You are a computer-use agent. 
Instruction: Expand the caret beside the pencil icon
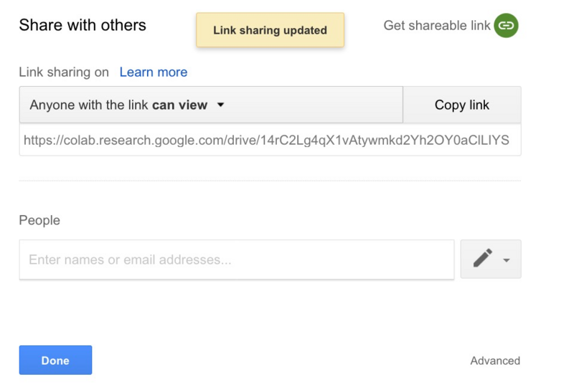click(507, 260)
